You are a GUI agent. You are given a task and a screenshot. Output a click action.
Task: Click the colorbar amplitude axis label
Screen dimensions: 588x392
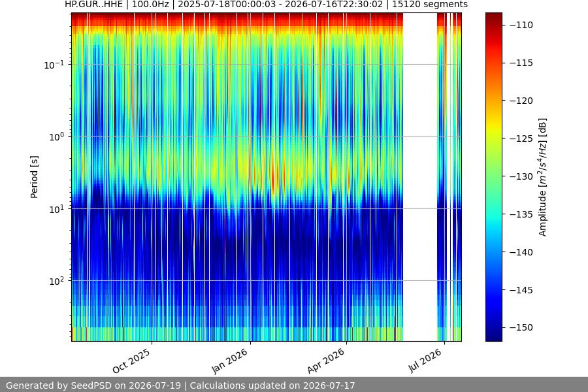coord(543,177)
